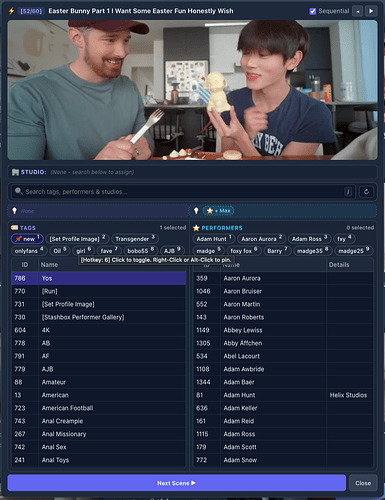Viewport: 385px width, 500px height.
Task: Toggle the Barry performer chip
Action: pyautogui.click(x=277, y=251)
